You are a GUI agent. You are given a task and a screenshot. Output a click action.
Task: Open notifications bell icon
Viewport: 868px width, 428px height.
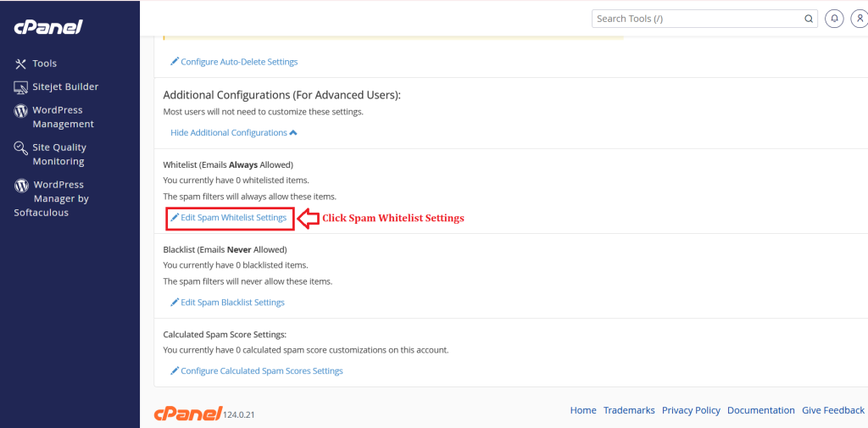point(834,19)
